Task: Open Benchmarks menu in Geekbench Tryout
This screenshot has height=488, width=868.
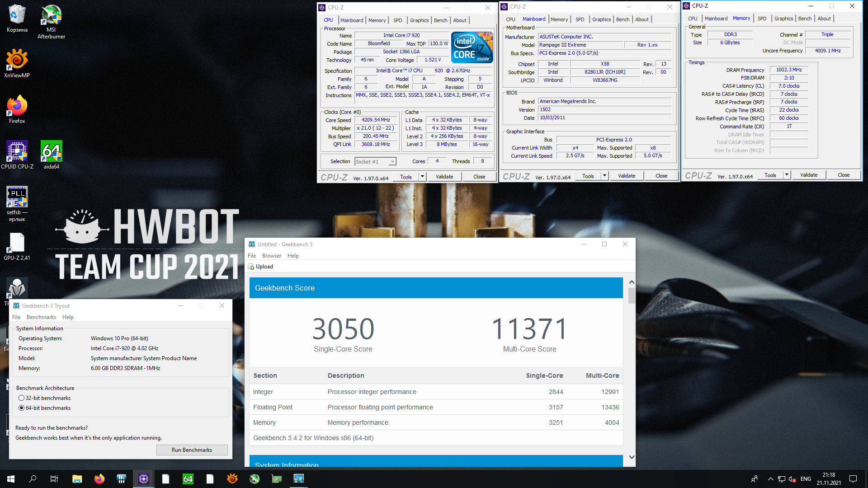Action: click(x=41, y=317)
